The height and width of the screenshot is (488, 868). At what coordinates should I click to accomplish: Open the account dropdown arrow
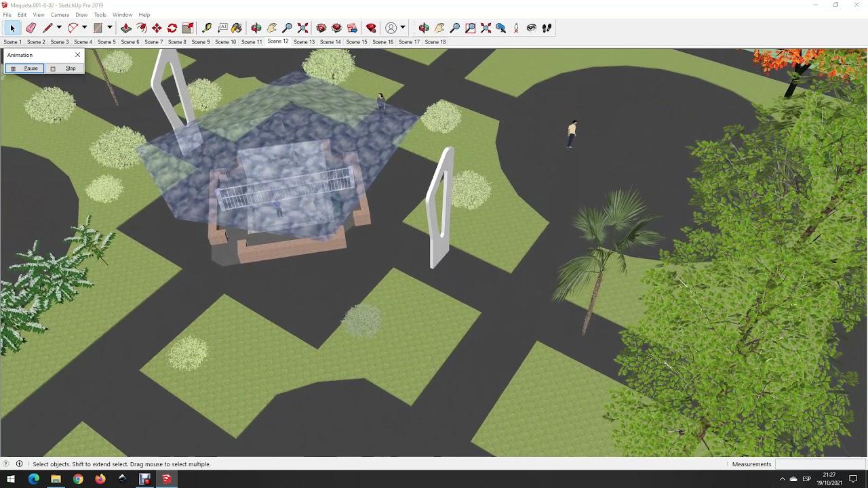(x=403, y=28)
